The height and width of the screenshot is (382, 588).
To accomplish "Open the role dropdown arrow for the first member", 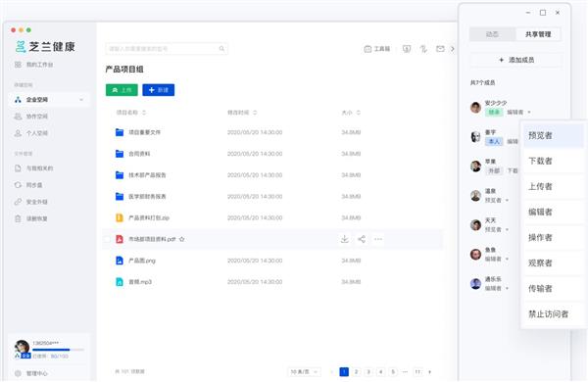I will tap(529, 112).
